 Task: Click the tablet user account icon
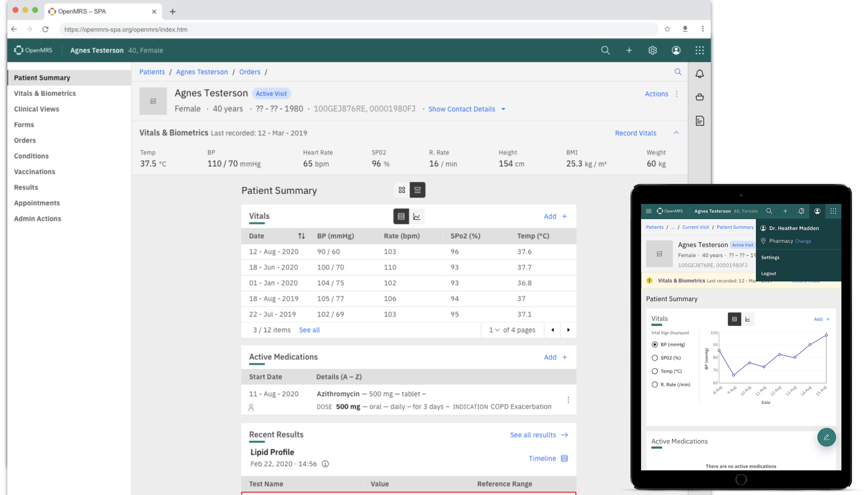point(817,211)
